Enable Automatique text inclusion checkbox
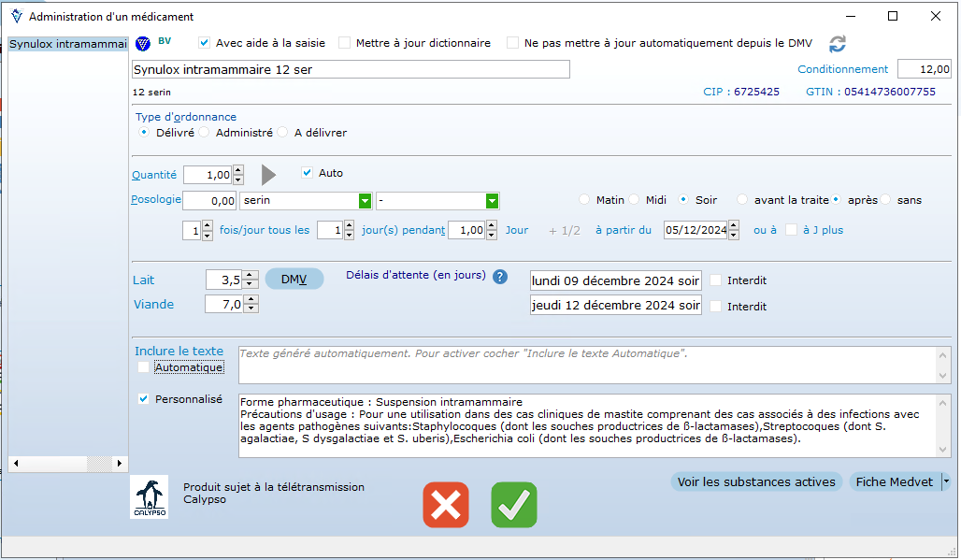Image resolution: width=961 pixels, height=560 pixels. click(143, 367)
